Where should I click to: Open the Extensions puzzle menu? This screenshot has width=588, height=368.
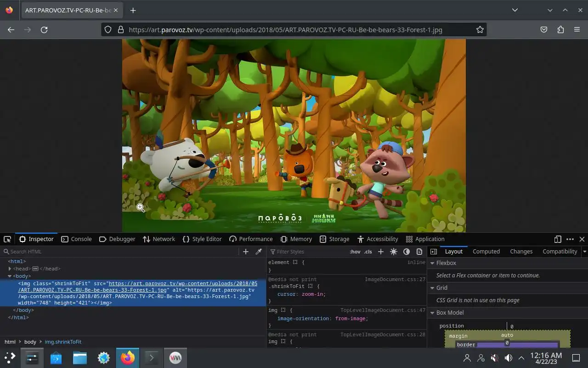click(560, 29)
